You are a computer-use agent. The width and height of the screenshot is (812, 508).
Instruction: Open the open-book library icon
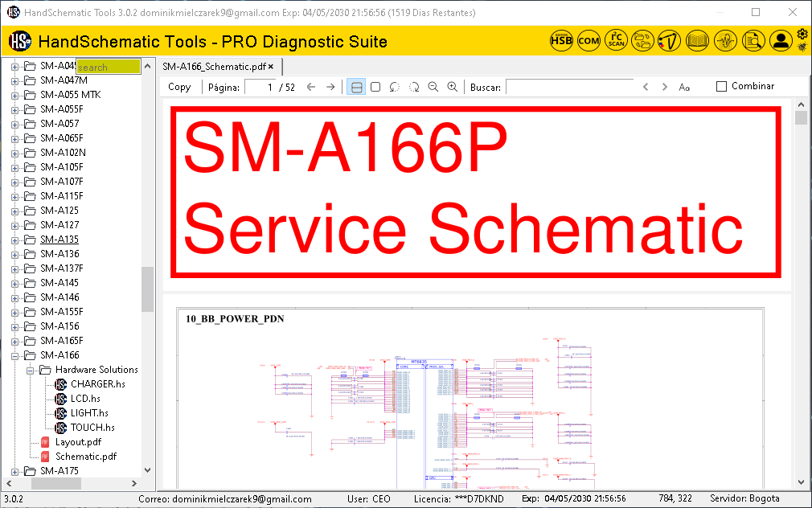(x=697, y=40)
